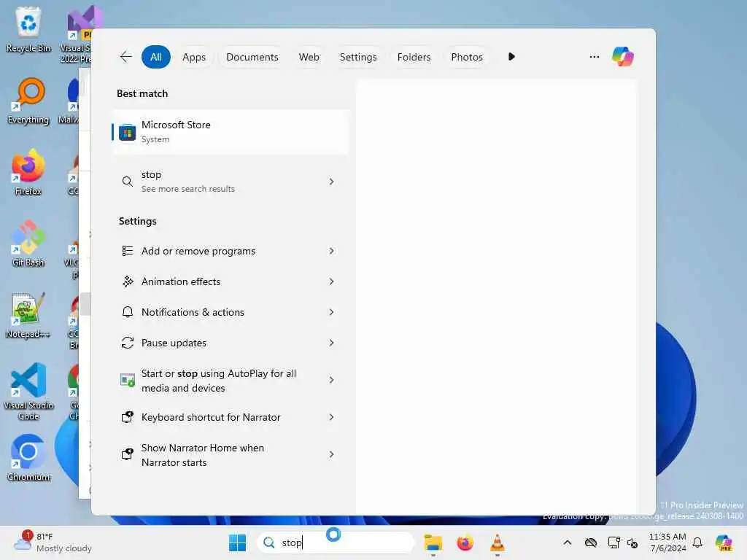This screenshot has height=560, width=747.
Task: Click the Notifications bell icon in results
Action: point(127,312)
